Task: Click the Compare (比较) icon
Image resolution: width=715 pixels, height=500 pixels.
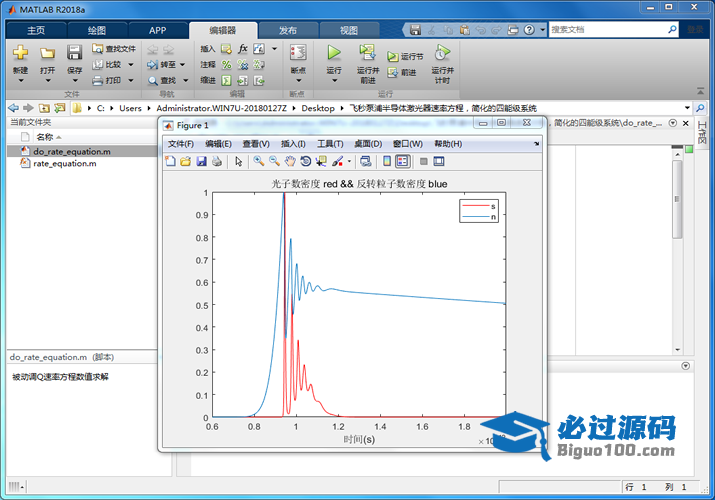Action: 98,65
